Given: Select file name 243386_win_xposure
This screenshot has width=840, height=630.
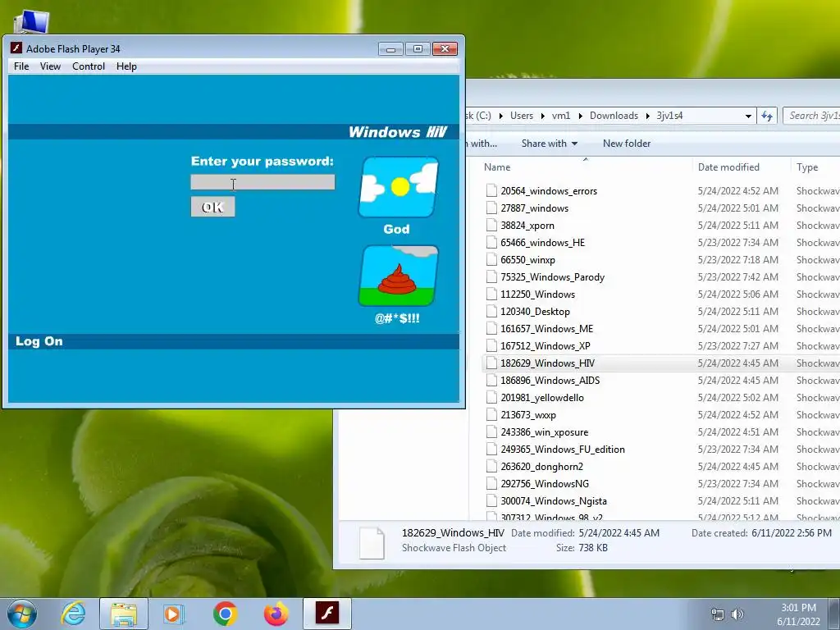Looking at the screenshot, I should click(x=545, y=431).
